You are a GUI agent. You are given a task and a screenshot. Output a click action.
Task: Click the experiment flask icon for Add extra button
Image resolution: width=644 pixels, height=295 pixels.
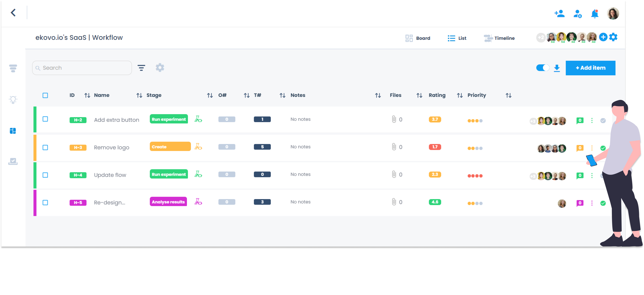[198, 119]
